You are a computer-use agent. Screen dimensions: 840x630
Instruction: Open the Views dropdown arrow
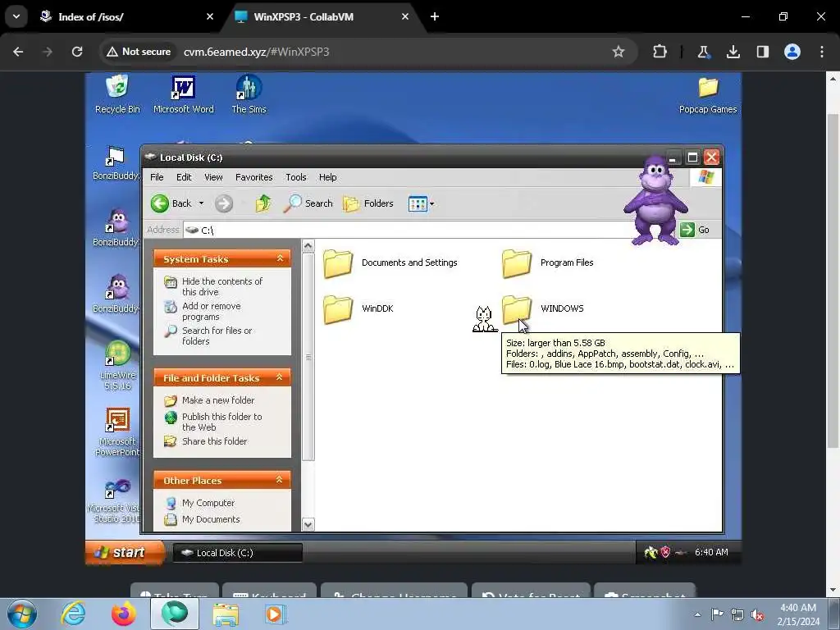[x=431, y=203]
